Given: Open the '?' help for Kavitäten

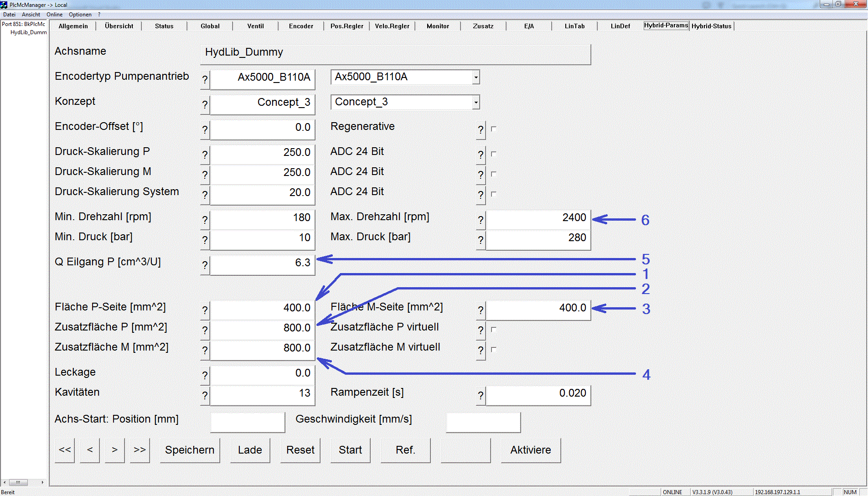Looking at the screenshot, I should point(205,396).
